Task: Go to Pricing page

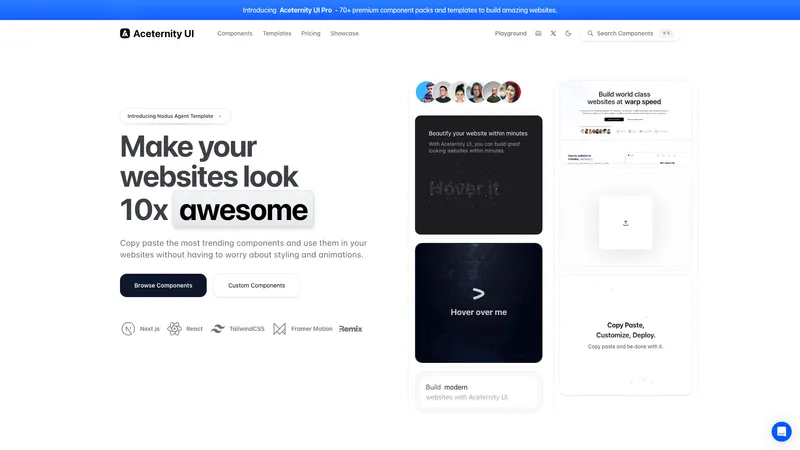Action: 311,34
